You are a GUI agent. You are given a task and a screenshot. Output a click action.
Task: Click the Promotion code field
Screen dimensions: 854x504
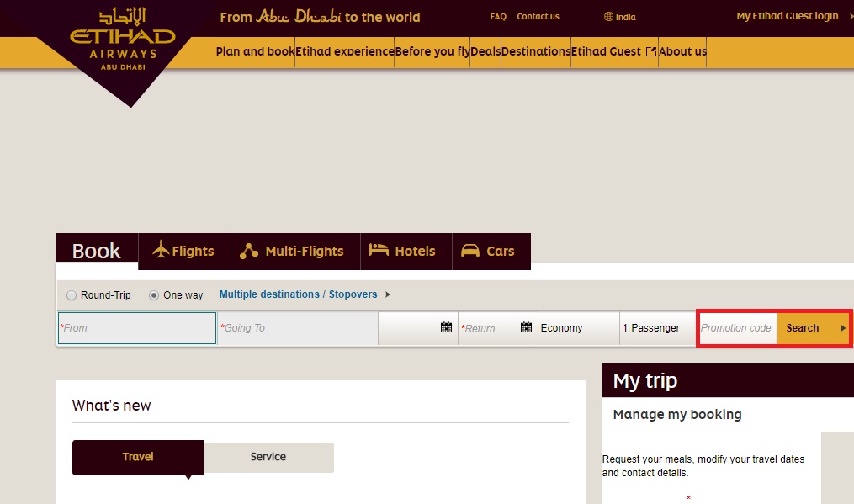point(738,328)
